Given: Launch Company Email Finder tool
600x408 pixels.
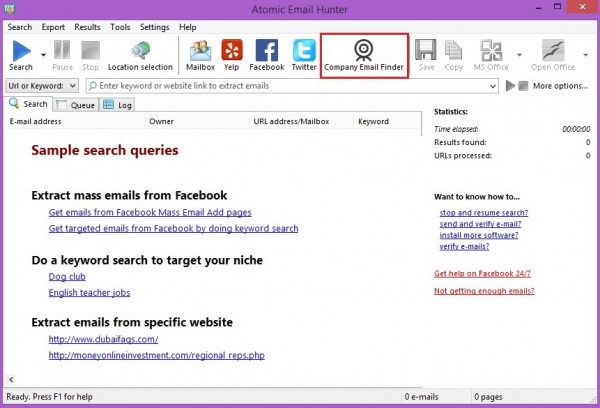Looking at the screenshot, I should (364, 56).
